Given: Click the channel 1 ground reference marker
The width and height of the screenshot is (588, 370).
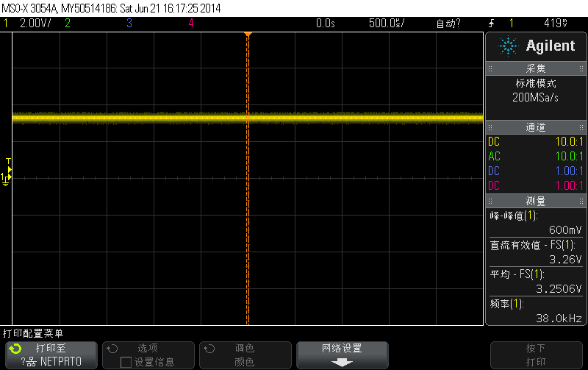Looking at the screenshot, I should [5, 179].
